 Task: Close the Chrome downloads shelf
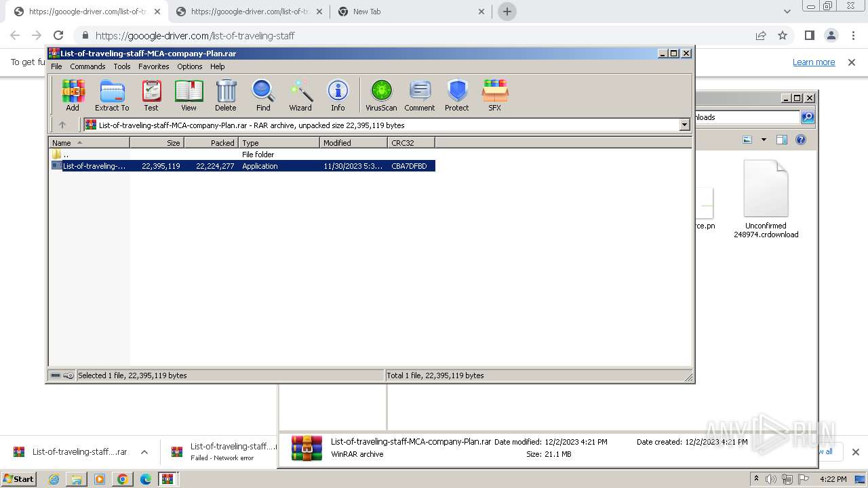click(855, 452)
